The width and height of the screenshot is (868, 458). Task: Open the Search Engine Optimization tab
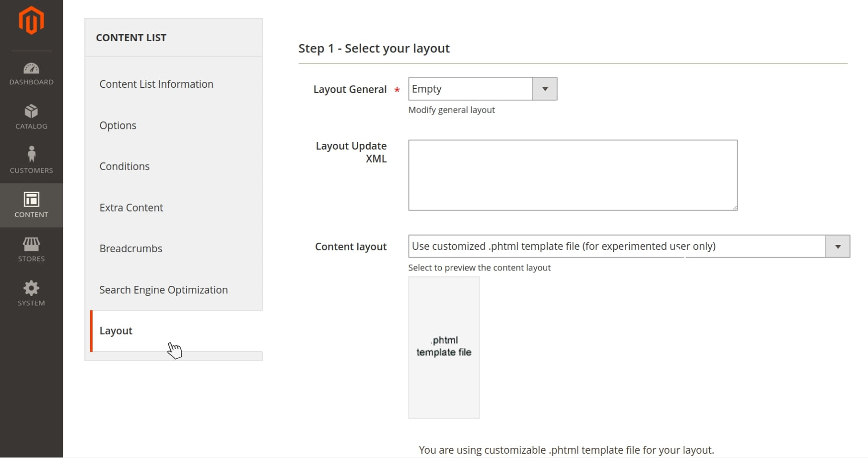click(x=164, y=290)
